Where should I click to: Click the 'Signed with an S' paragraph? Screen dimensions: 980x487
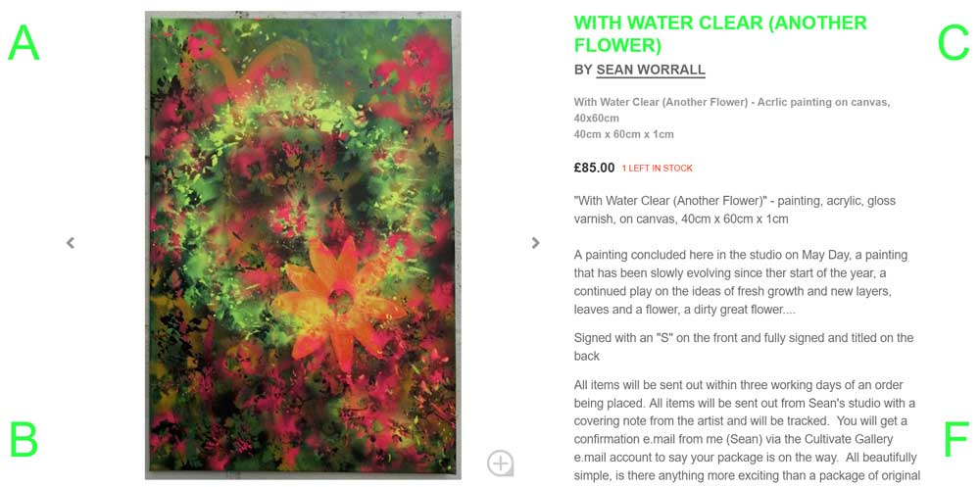743,347
